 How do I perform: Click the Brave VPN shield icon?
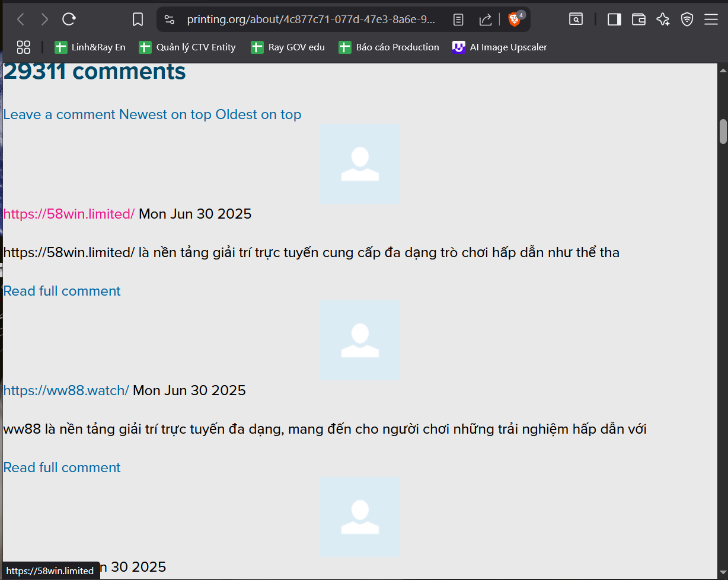(687, 20)
